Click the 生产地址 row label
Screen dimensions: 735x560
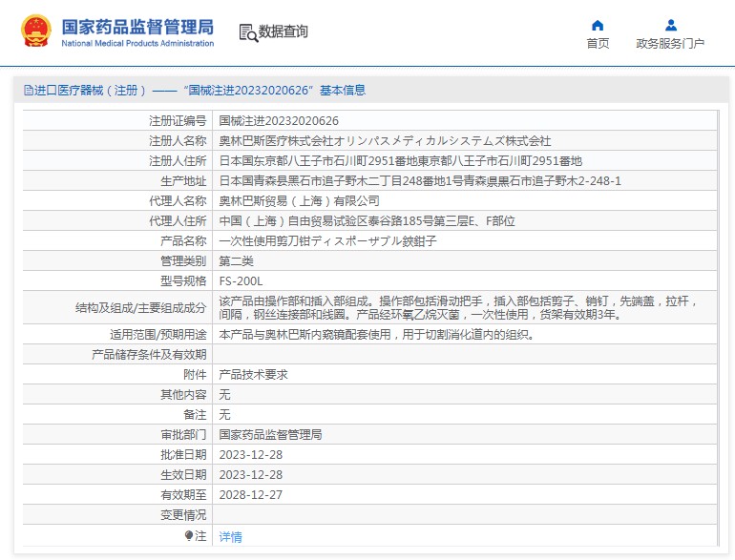(183, 181)
